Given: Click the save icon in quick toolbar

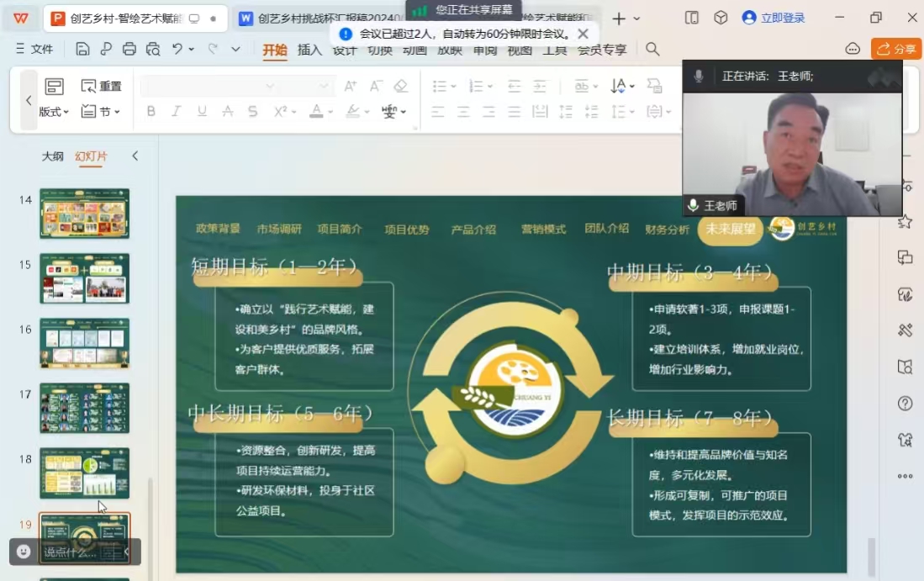Looking at the screenshot, I should tap(82, 49).
